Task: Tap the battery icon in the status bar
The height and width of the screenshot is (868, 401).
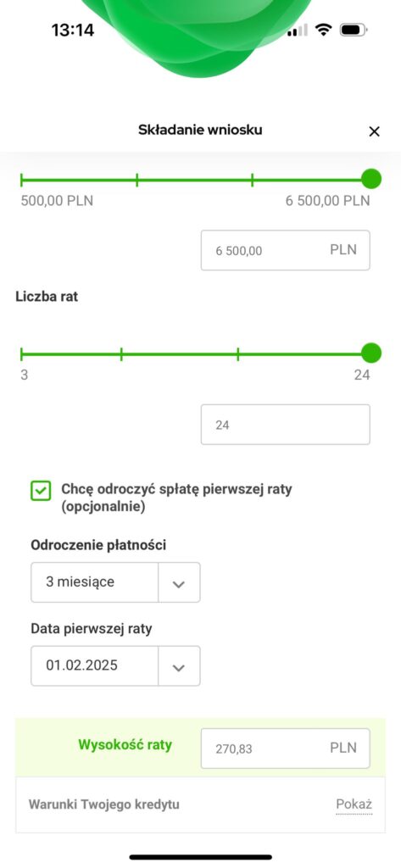Action: [x=354, y=30]
